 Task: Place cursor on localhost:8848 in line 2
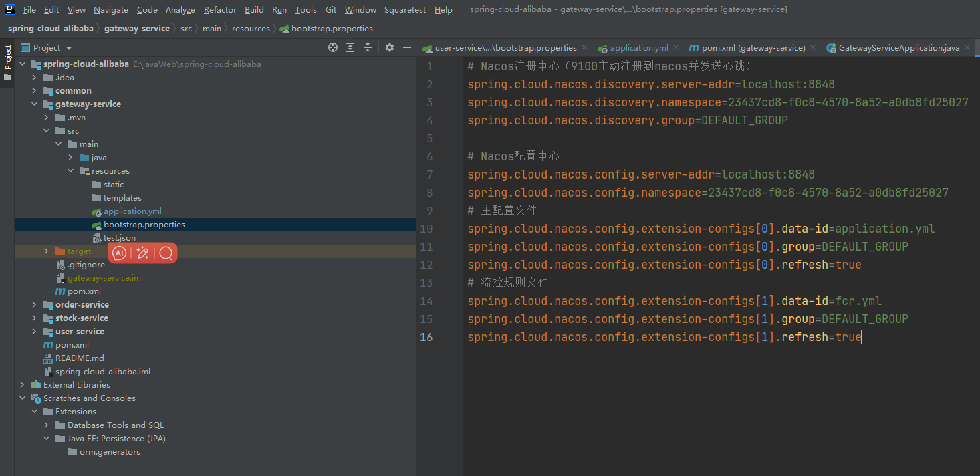click(x=788, y=84)
